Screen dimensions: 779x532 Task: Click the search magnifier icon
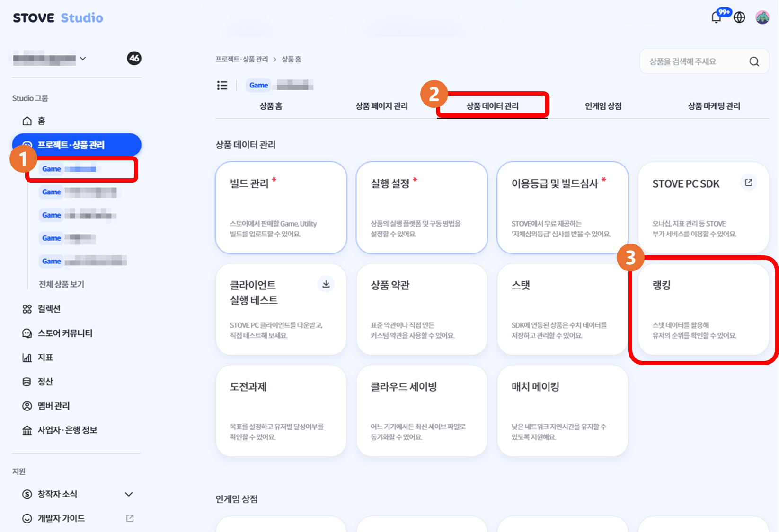(754, 61)
